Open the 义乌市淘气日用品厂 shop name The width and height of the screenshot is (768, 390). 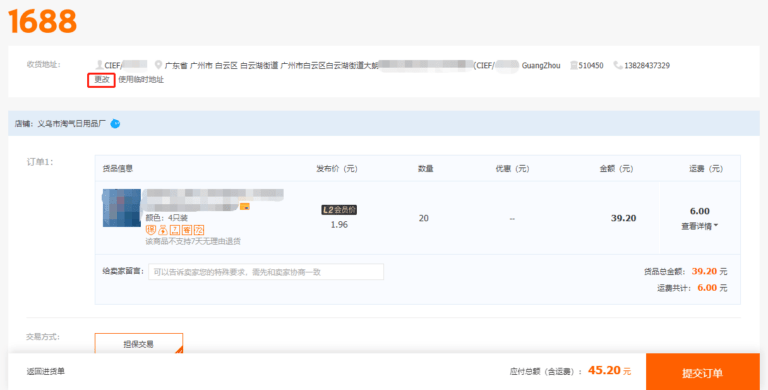(x=72, y=124)
